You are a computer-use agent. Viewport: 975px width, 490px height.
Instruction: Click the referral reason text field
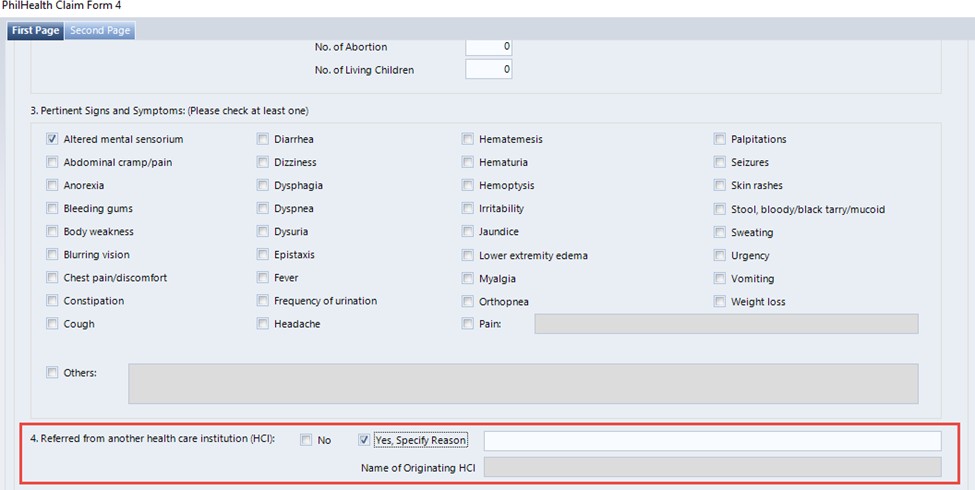pyautogui.click(x=712, y=441)
